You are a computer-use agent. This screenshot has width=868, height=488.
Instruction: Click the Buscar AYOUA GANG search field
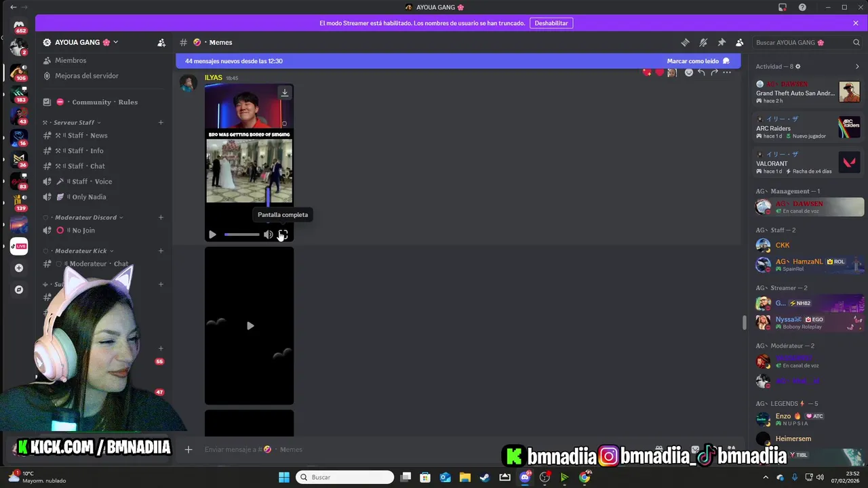pyautogui.click(x=807, y=42)
